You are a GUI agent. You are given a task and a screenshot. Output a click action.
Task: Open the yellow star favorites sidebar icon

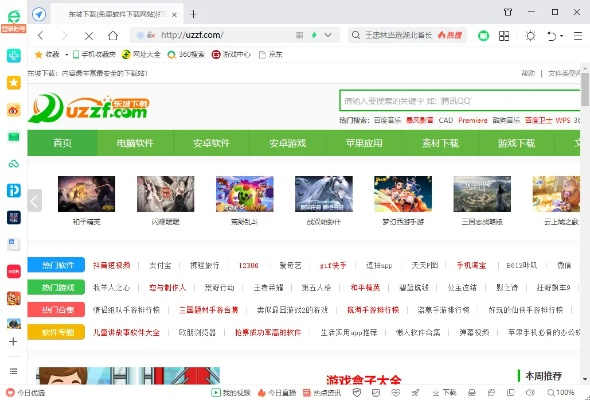click(14, 83)
